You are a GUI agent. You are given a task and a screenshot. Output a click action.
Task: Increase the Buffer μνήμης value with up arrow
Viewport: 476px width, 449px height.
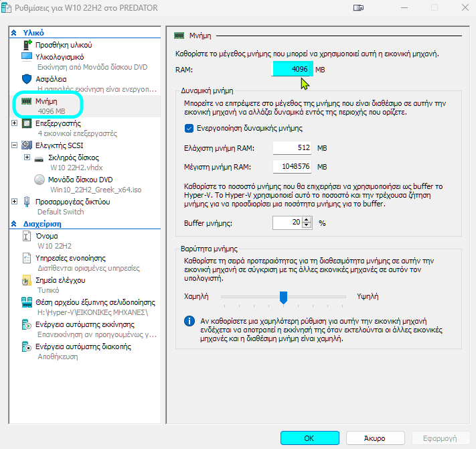click(x=307, y=220)
